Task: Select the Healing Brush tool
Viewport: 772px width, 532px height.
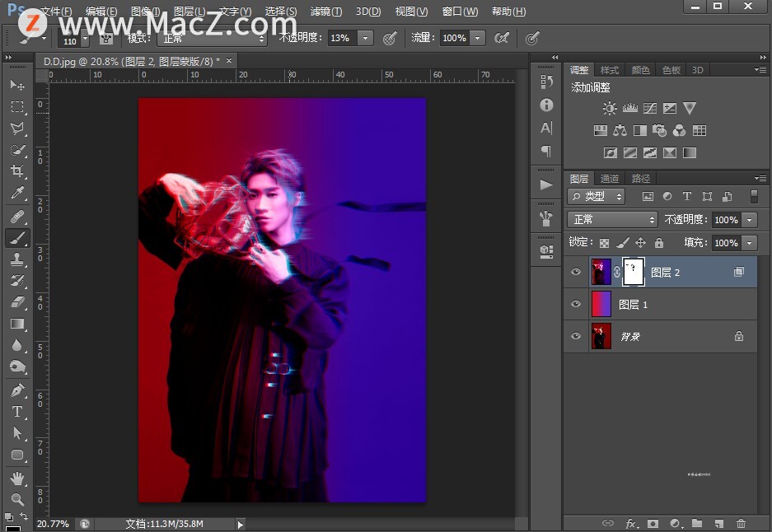Action: click(x=17, y=216)
